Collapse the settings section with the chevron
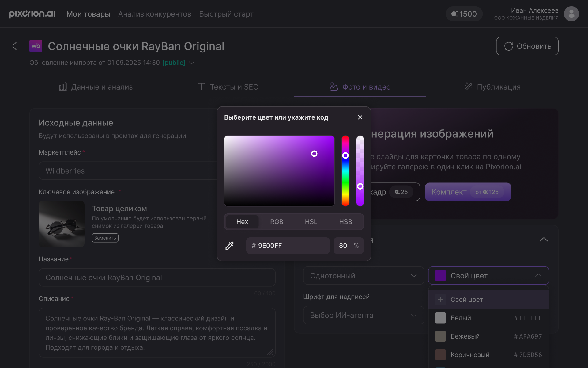The image size is (588, 368). tap(544, 240)
